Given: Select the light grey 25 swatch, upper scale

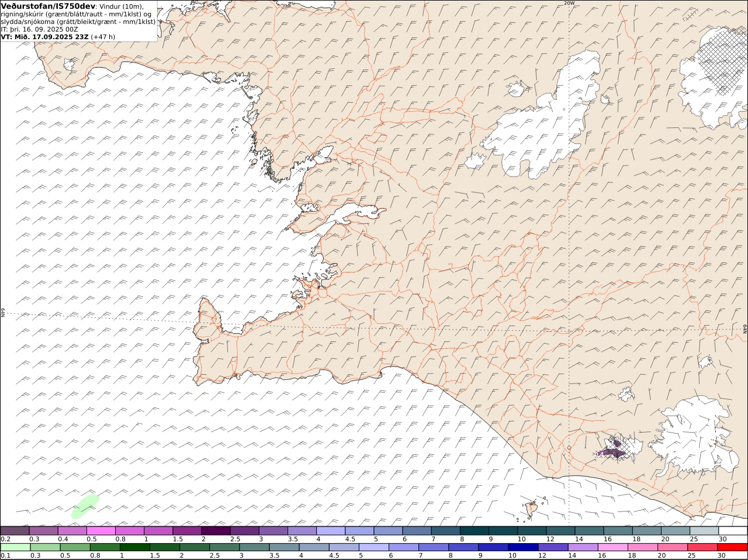Looking at the screenshot, I should tap(704, 531).
